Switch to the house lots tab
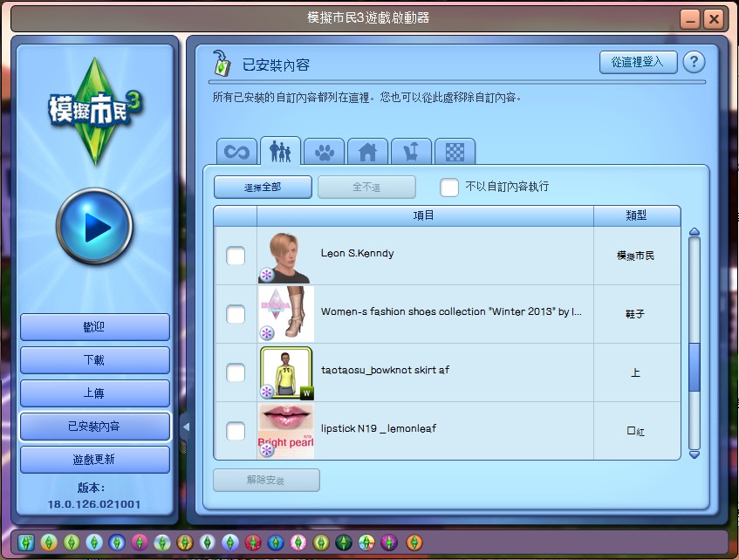 point(367,152)
